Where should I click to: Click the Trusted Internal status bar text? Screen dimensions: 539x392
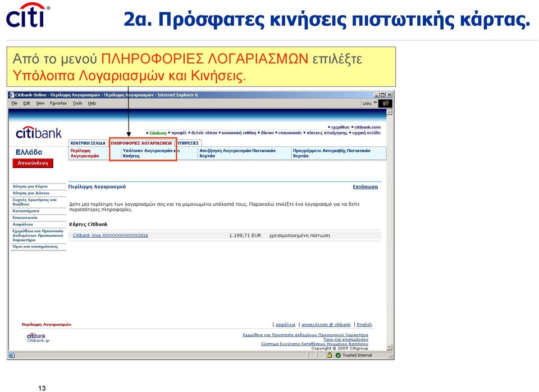[x=357, y=356]
